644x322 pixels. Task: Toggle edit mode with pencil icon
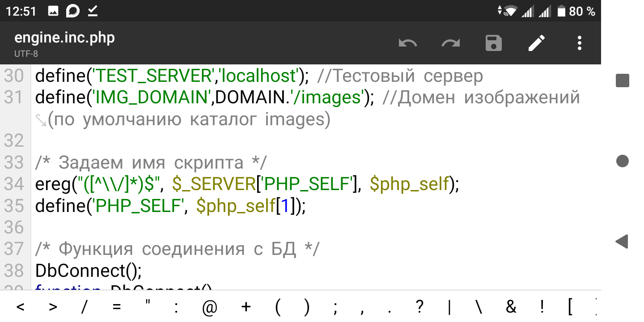[536, 43]
